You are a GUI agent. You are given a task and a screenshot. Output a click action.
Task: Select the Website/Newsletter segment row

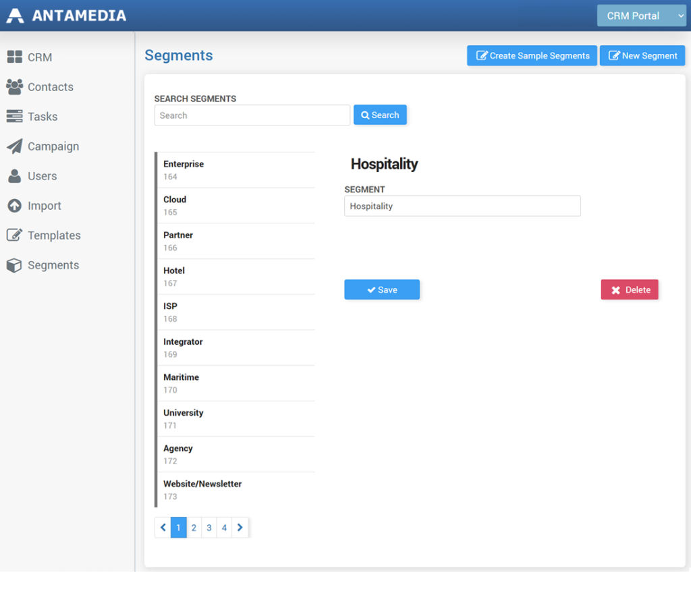click(x=236, y=490)
